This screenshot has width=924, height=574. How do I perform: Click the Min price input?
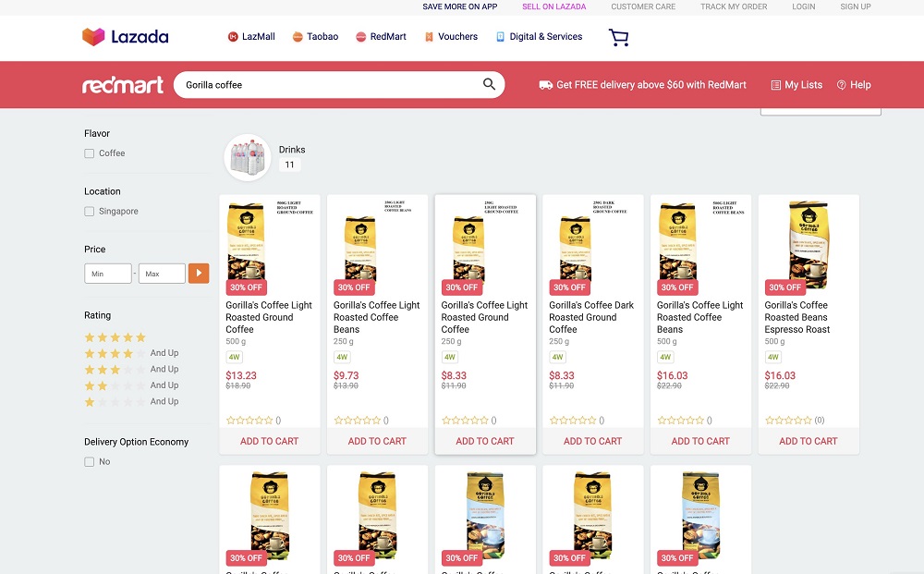click(x=108, y=274)
